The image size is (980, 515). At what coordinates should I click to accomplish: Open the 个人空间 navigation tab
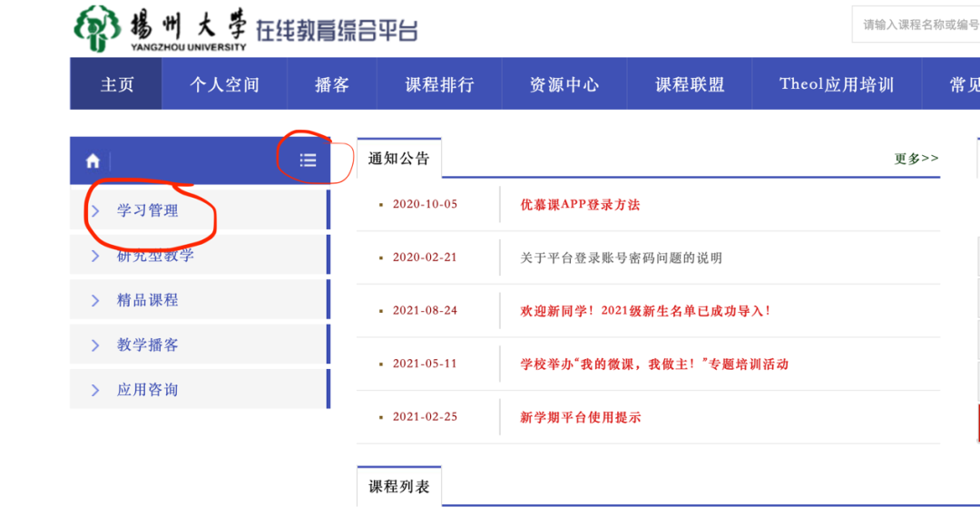click(224, 83)
